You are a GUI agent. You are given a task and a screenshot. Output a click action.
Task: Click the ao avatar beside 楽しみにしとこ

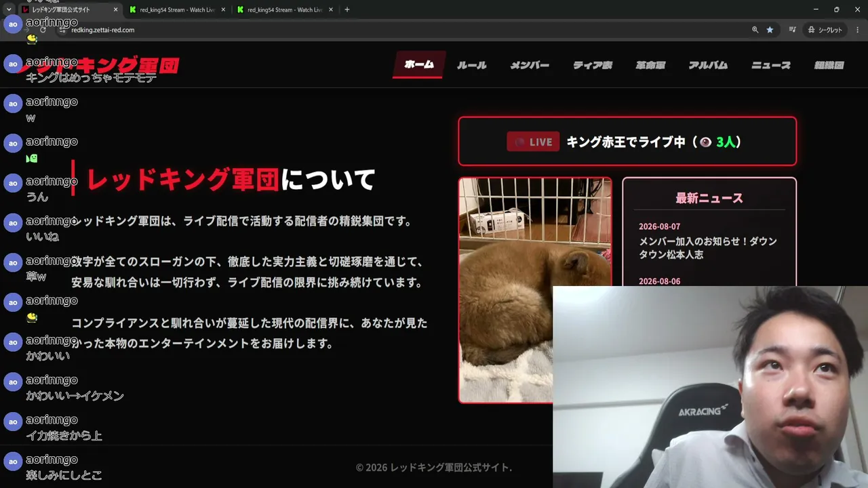(13, 462)
